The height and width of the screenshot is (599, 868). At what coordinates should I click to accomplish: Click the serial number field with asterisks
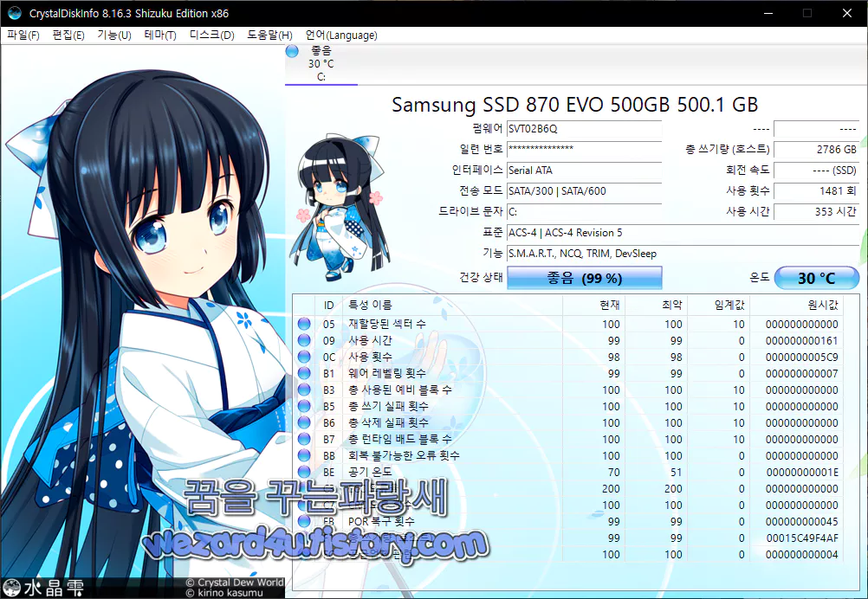click(584, 150)
